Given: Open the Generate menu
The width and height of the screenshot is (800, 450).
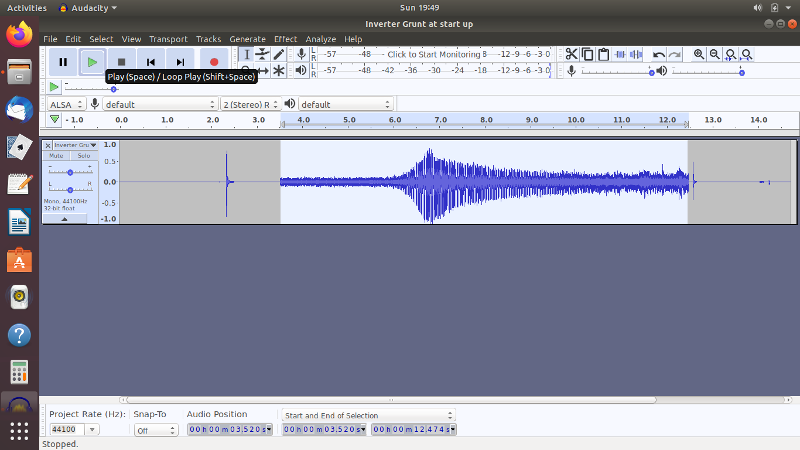Looking at the screenshot, I should 247,39.
